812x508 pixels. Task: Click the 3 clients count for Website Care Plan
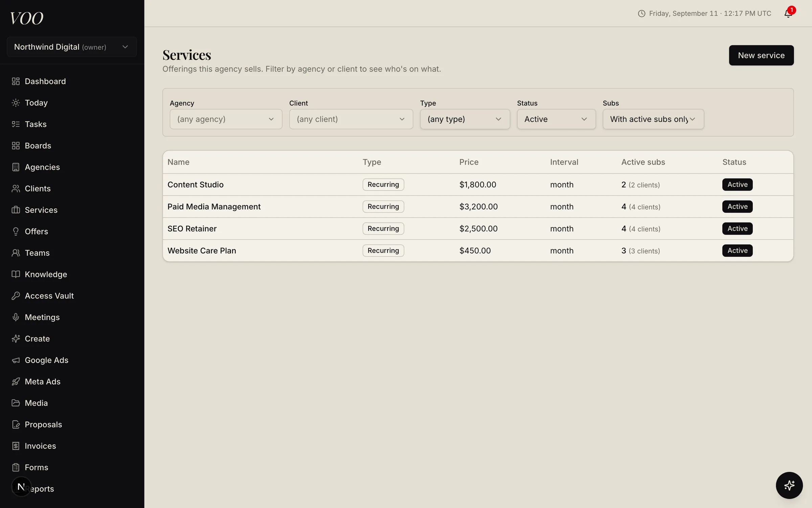coord(640,251)
